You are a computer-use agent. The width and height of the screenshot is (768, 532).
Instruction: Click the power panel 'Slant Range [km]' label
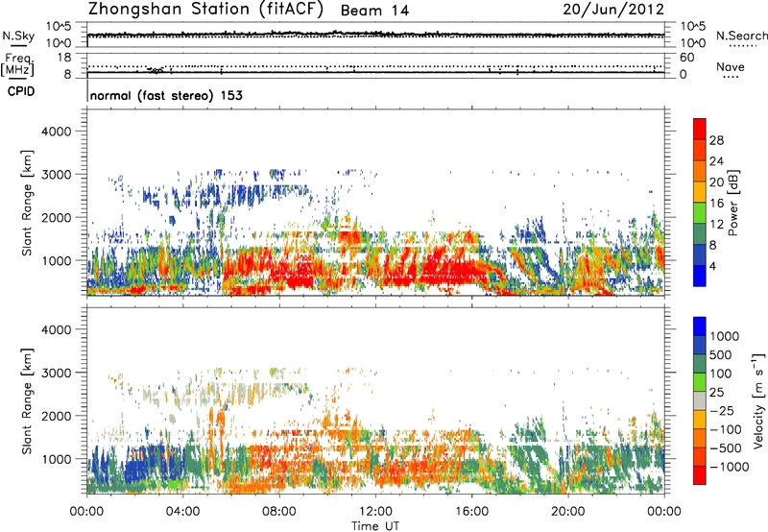coord(27,203)
